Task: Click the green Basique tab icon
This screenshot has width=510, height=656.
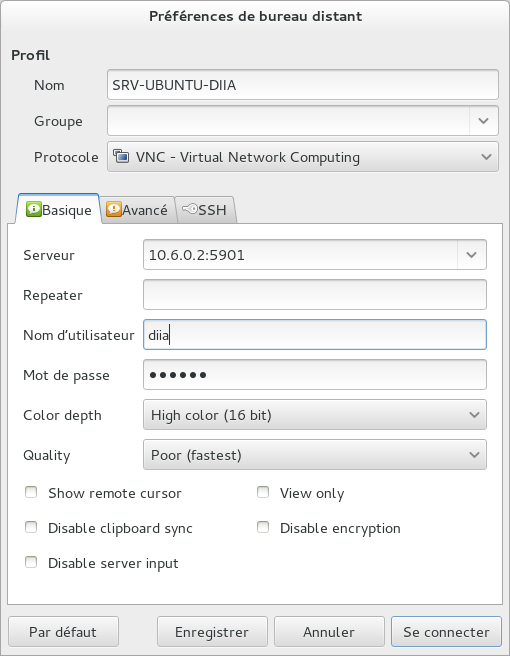Action: coord(33,209)
